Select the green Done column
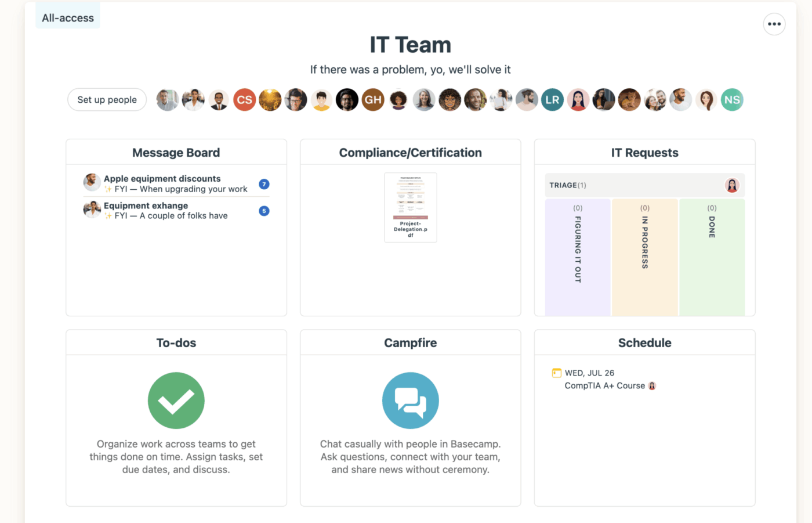Image resolution: width=812 pixels, height=523 pixels. point(712,257)
